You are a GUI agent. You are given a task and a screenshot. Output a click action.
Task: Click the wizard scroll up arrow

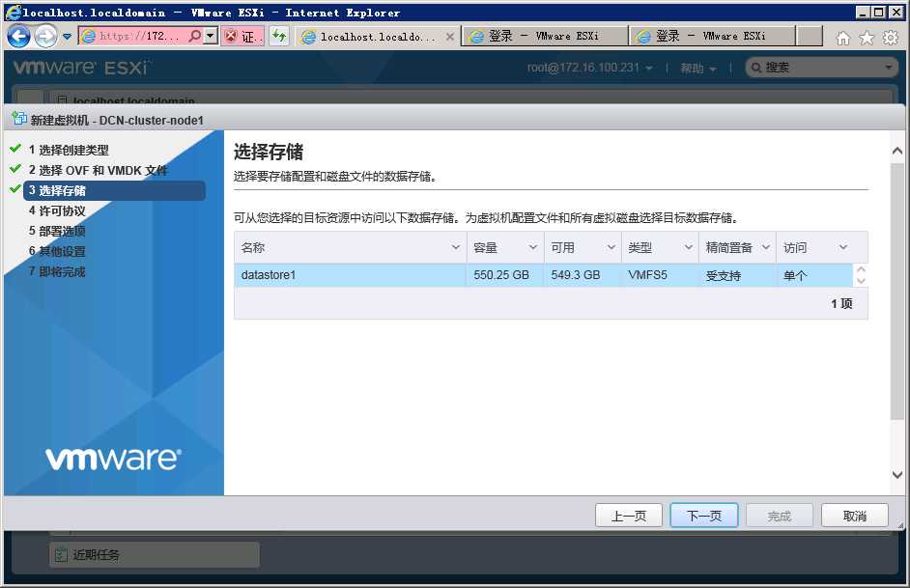click(897, 152)
